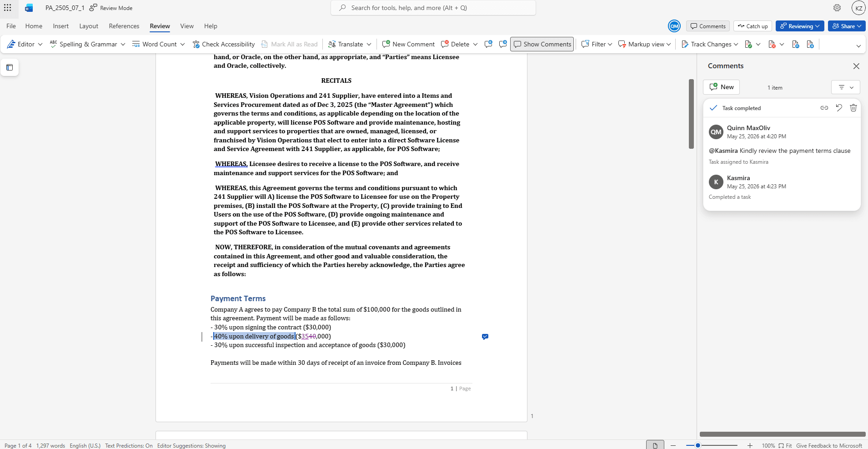
Task: Click English (U.S.) language in status bar
Action: tap(85, 446)
